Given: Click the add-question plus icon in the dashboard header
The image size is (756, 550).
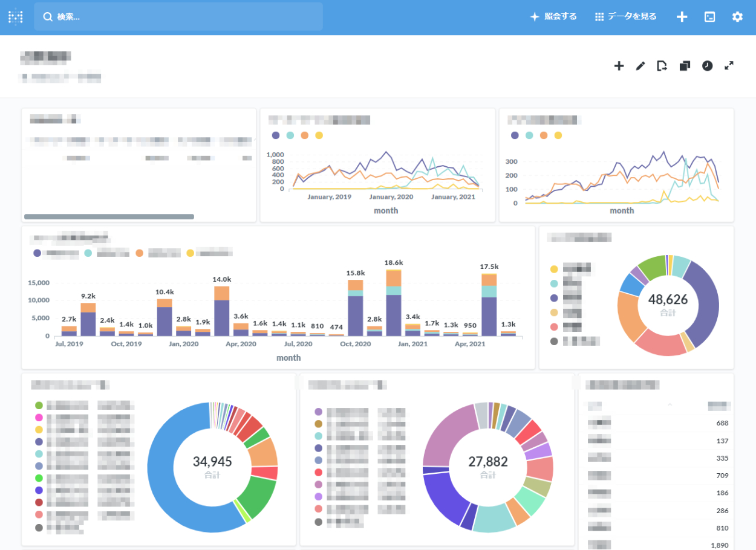Looking at the screenshot, I should [619, 66].
